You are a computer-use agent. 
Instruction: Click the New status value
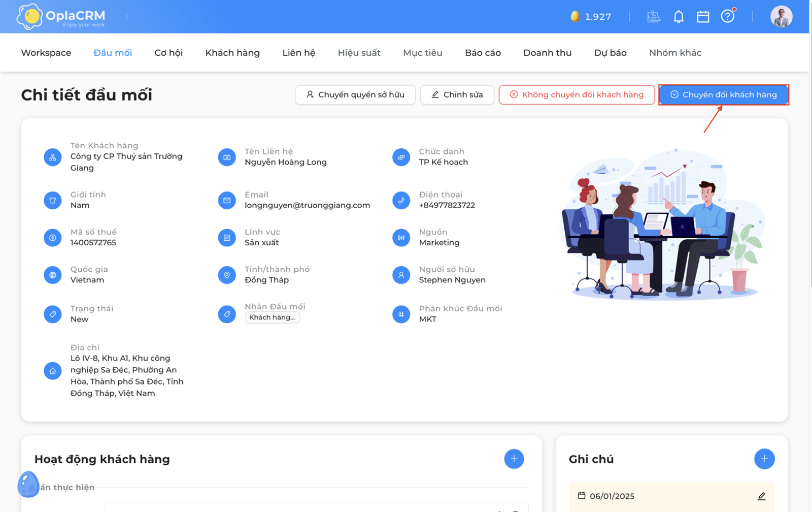tap(79, 319)
